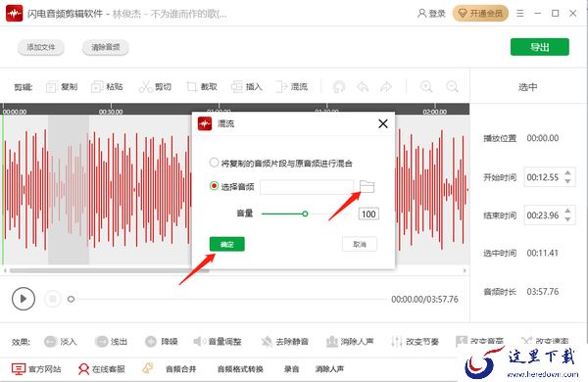Click the bell icon in bottom bar

(x=148, y=368)
